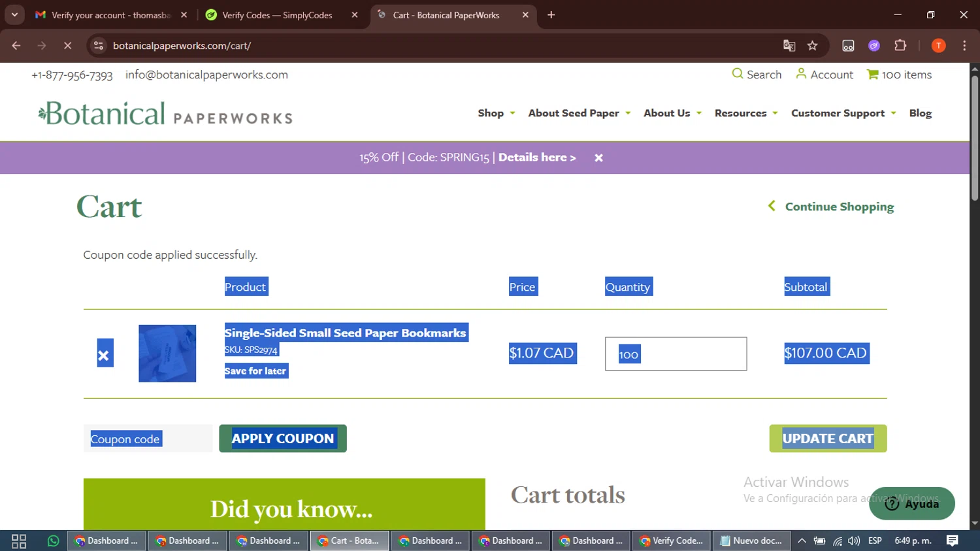Open WhatsApp from the taskbar
Screen dimensions: 980x551
pos(53,541)
